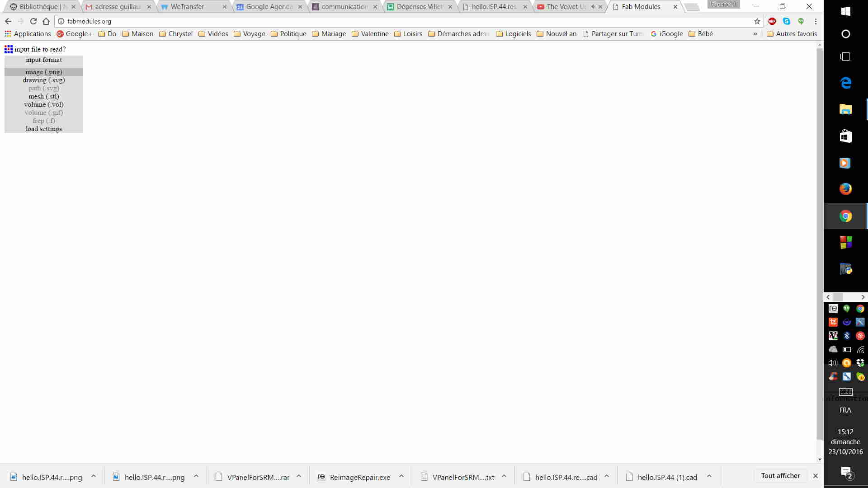Show more bookmarks with chevron

(755, 34)
